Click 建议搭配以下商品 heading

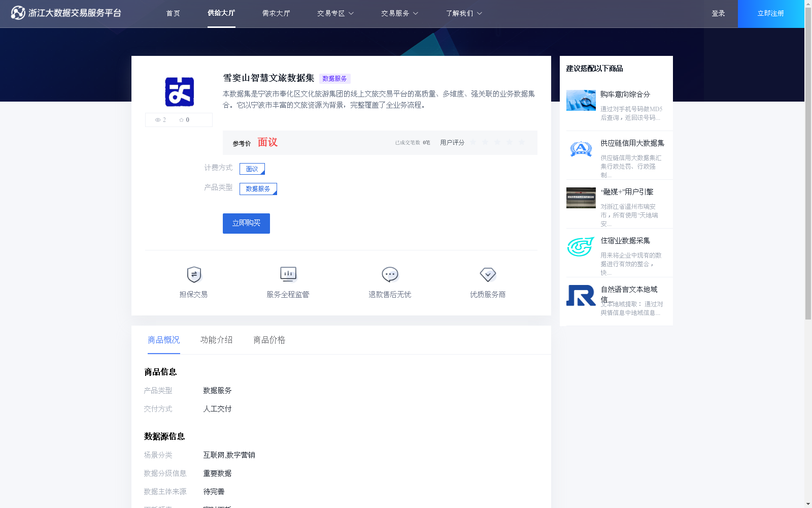pos(594,69)
